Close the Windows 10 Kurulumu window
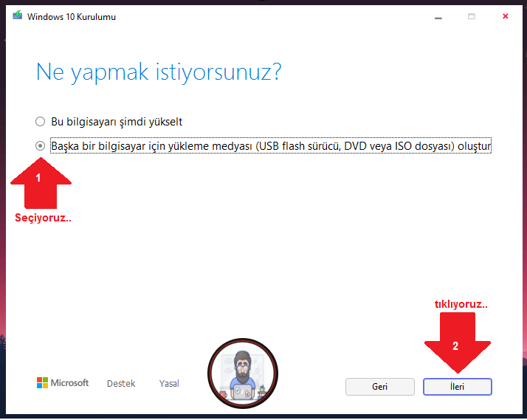Image resolution: width=527 pixels, height=420 pixels. (505, 16)
